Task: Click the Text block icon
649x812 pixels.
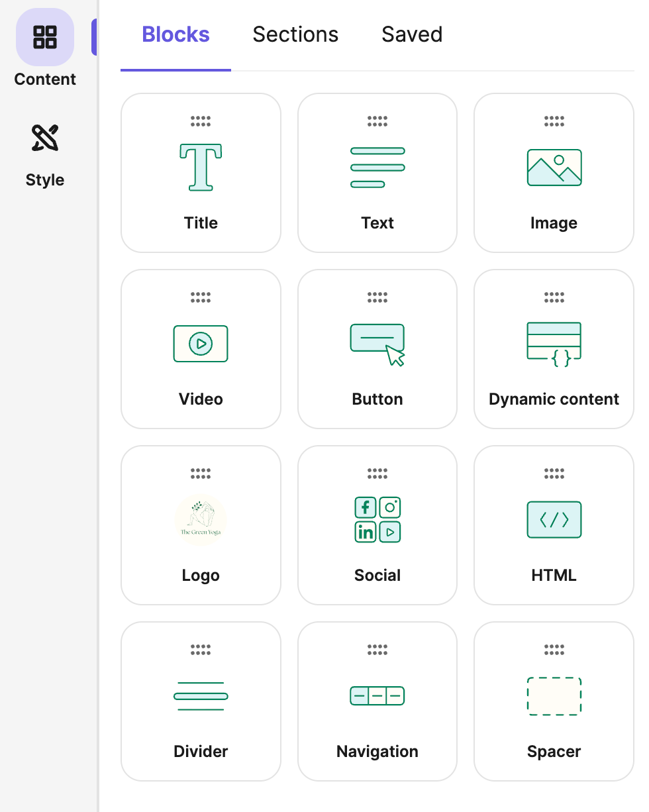Action: click(x=377, y=168)
